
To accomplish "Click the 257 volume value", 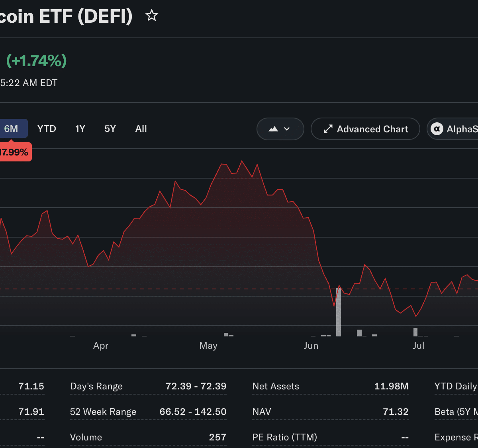I will (217, 437).
